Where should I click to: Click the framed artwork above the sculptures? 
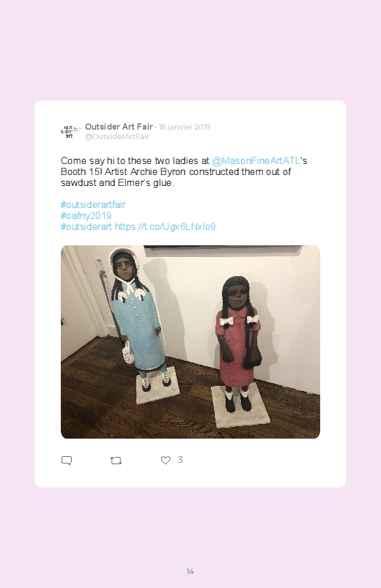click(223, 248)
